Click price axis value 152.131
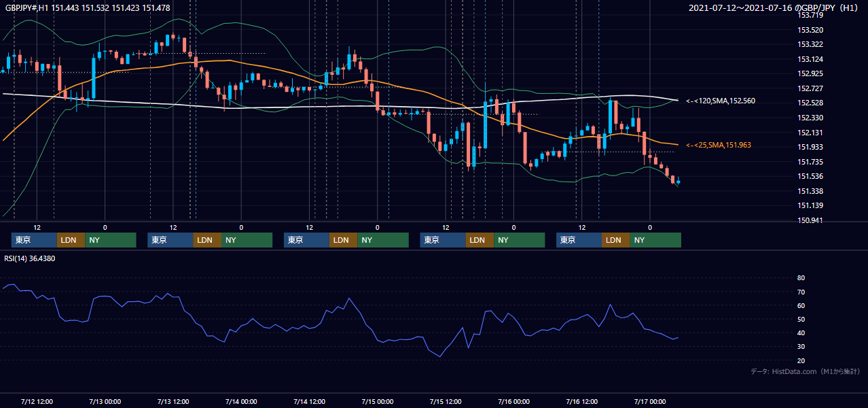This screenshot has height=408, width=868. click(810, 133)
